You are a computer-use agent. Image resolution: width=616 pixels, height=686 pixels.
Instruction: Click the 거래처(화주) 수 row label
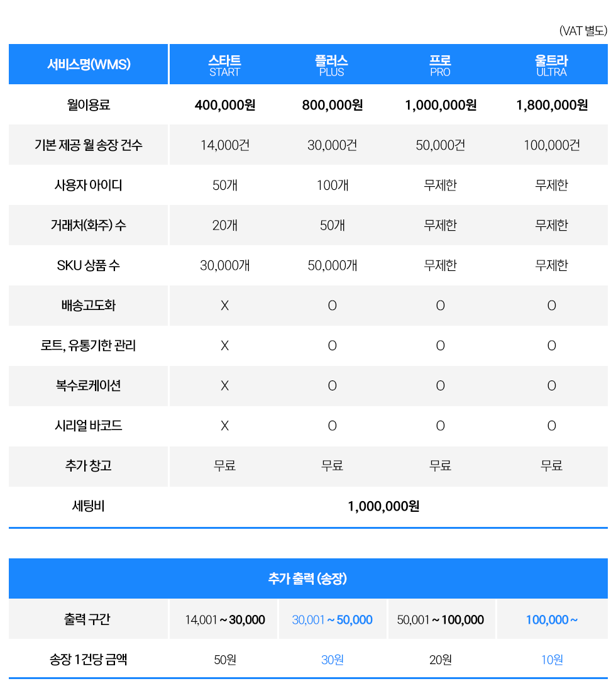[x=89, y=225]
